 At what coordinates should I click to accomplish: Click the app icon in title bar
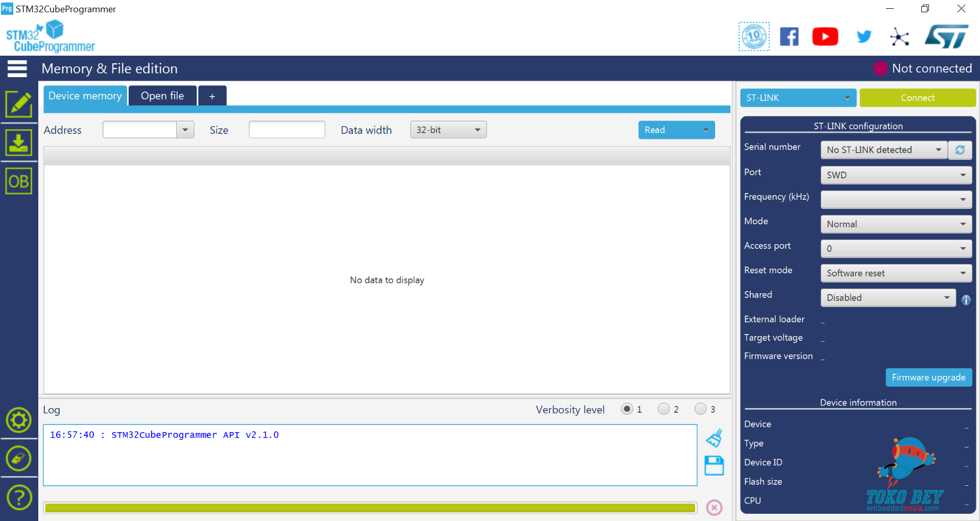[x=7, y=8]
